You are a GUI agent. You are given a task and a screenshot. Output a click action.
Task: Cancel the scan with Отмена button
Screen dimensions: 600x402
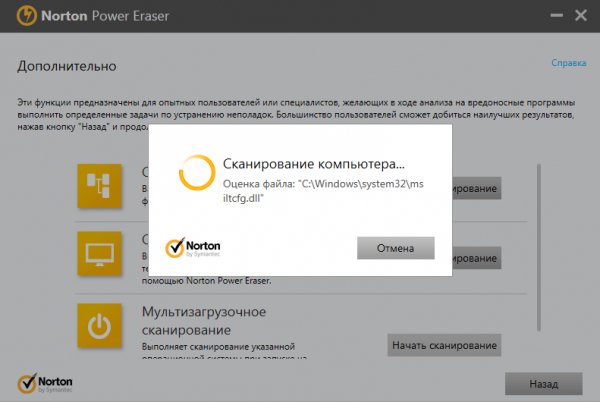pos(396,248)
